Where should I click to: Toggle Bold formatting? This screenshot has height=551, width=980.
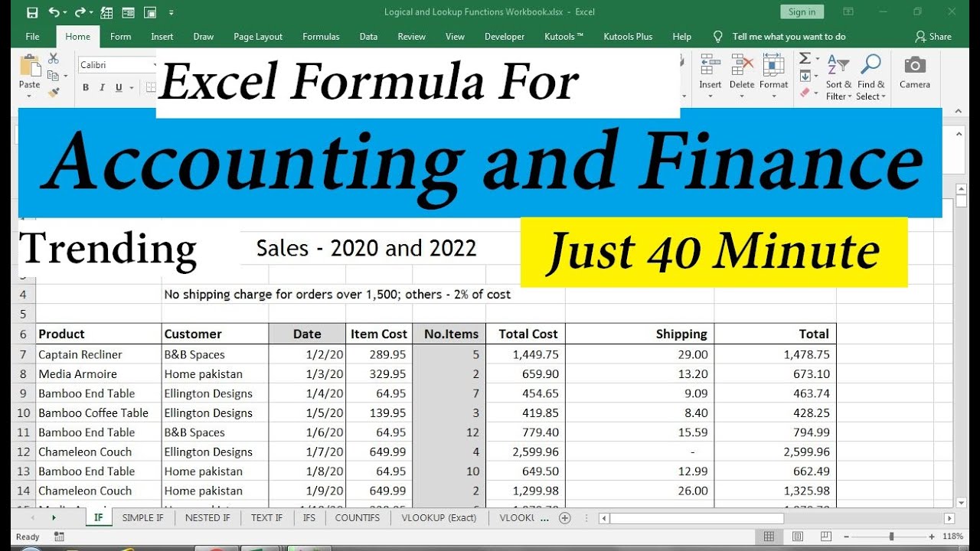[x=86, y=87]
